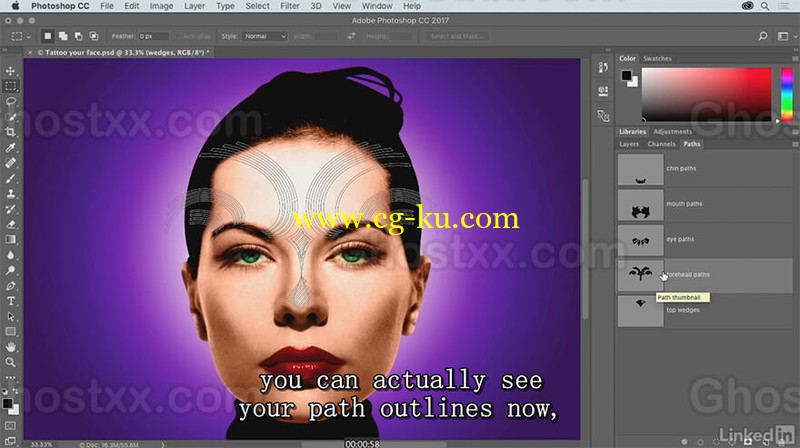
Task: Select the Path Selection tool
Action: point(10,316)
